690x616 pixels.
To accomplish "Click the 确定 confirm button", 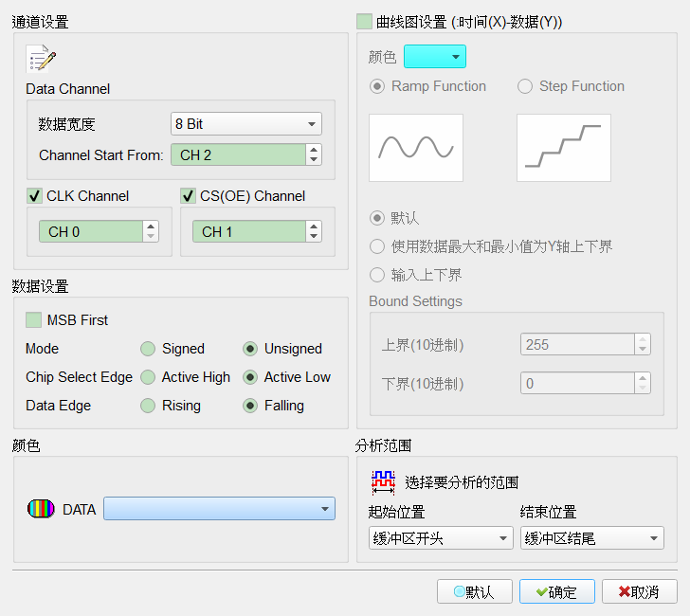I will (x=557, y=591).
